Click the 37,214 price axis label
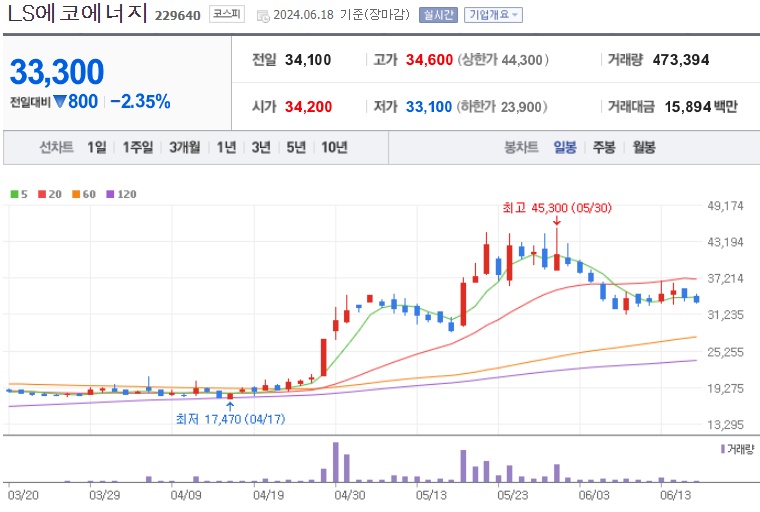 point(725,279)
